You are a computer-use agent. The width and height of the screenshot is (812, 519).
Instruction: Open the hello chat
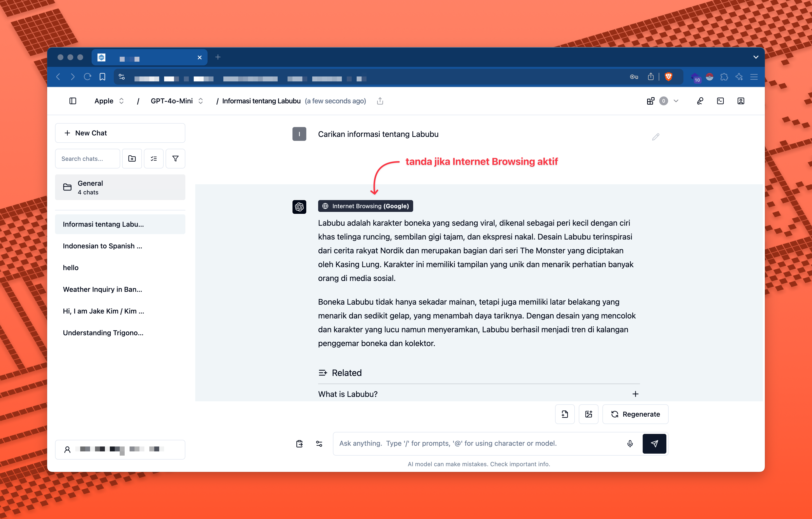coord(120,268)
